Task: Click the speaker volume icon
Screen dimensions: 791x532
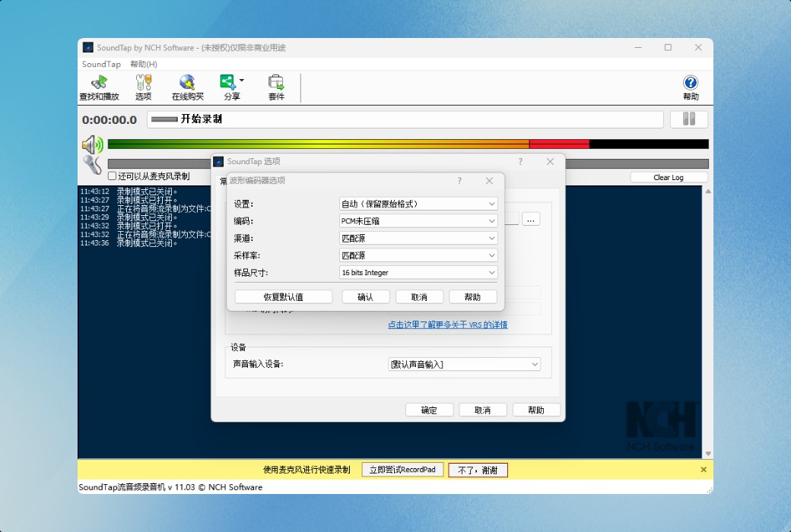Action: (91, 144)
